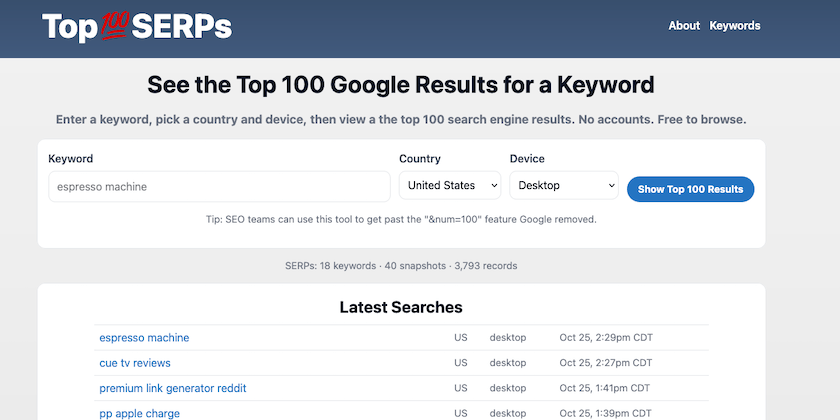840x420 pixels.
Task: Click the desktop cell in cue tv reviews row
Action: click(507, 363)
